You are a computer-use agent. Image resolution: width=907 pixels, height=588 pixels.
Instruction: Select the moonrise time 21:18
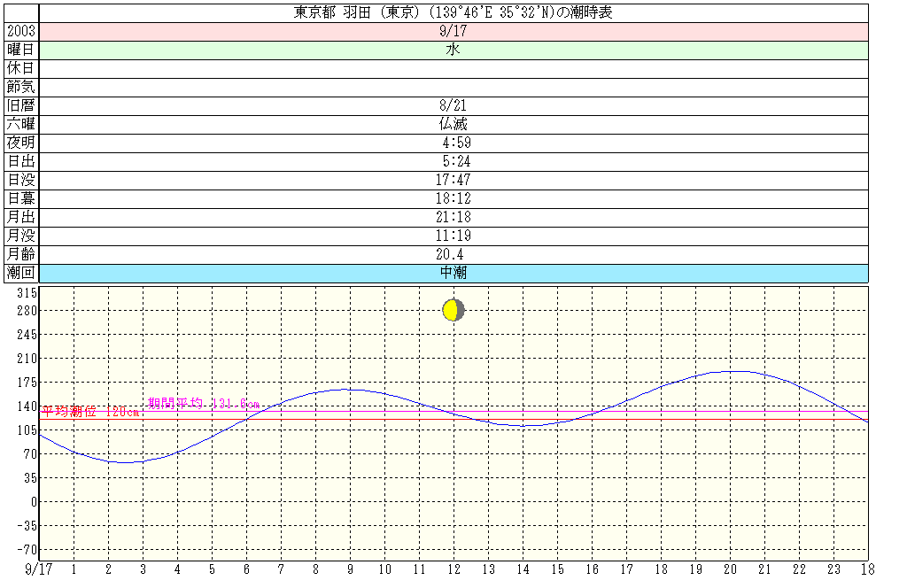tap(453, 217)
